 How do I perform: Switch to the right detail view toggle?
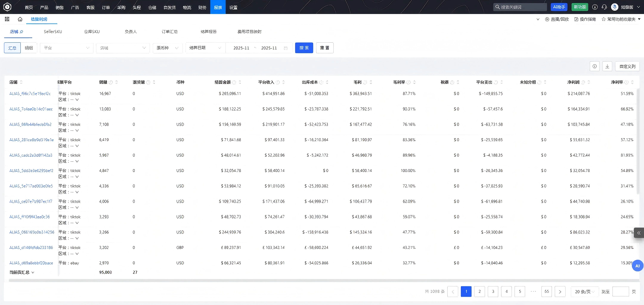pyautogui.click(x=29, y=48)
